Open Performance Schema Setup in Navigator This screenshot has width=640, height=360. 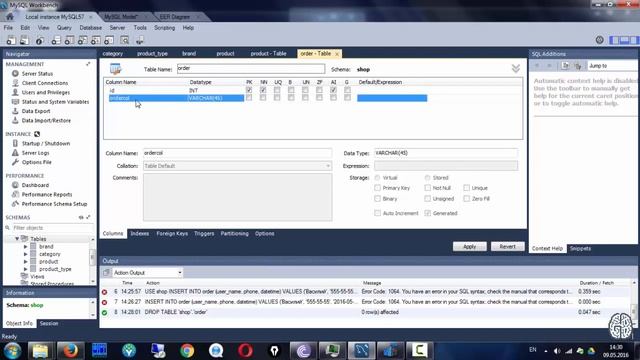pyautogui.click(x=54, y=204)
